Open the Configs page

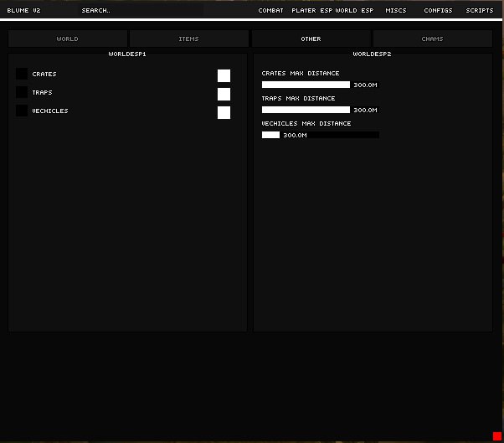click(x=438, y=10)
